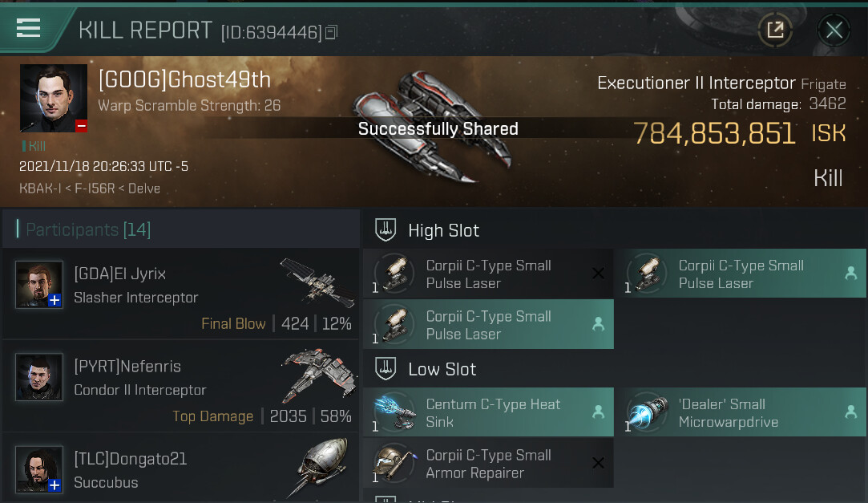Screen dimensions: 868x503
Task: Select participant Nefenris Condor II Interceptor
Action: point(181,386)
